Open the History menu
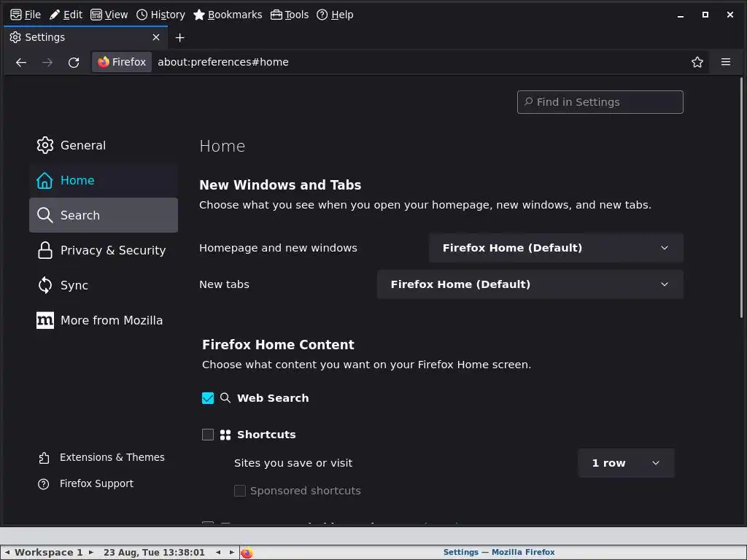 [x=160, y=15]
